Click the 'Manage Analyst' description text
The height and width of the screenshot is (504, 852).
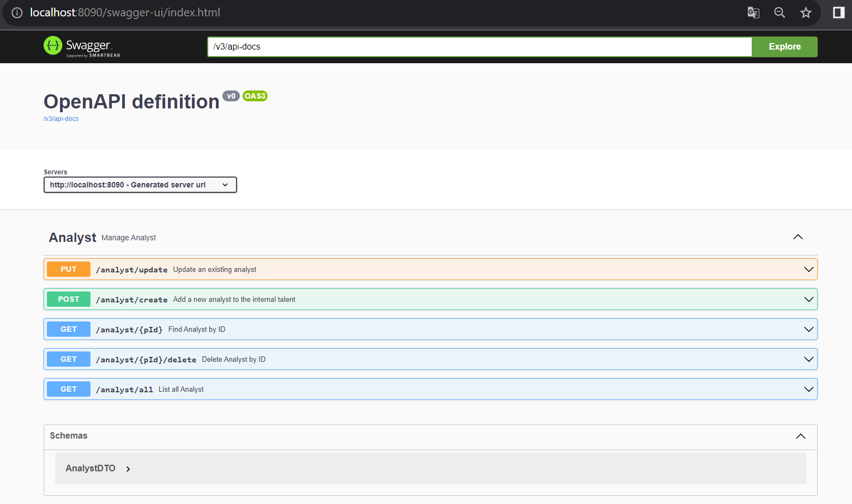129,238
